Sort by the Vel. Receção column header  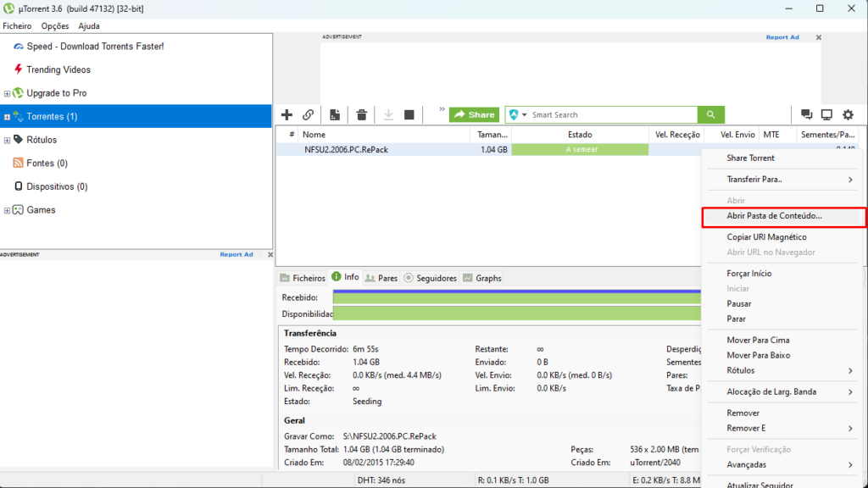[x=677, y=135]
